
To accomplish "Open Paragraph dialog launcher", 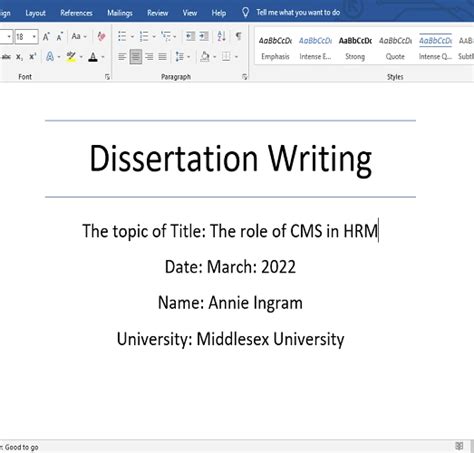I will (245, 77).
